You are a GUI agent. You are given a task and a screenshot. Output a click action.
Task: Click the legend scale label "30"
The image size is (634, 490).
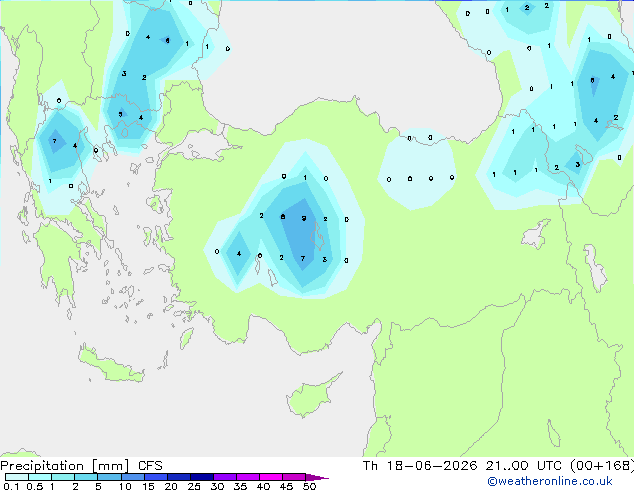coord(217,486)
